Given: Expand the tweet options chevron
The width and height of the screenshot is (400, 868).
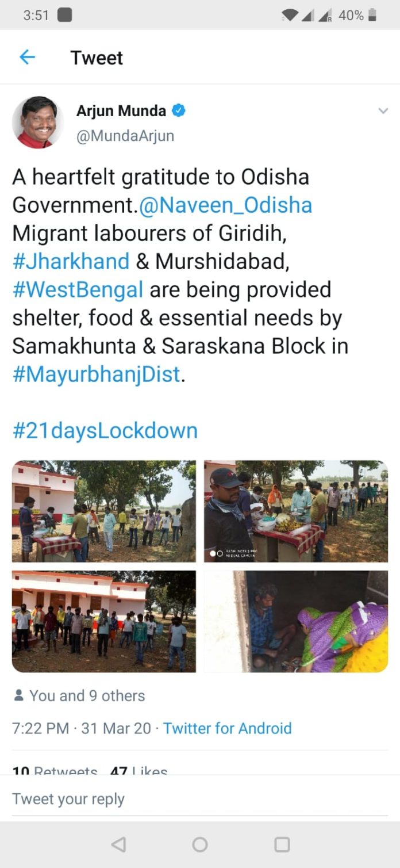Looking at the screenshot, I should pyautogui.click(x=383, y=111).
